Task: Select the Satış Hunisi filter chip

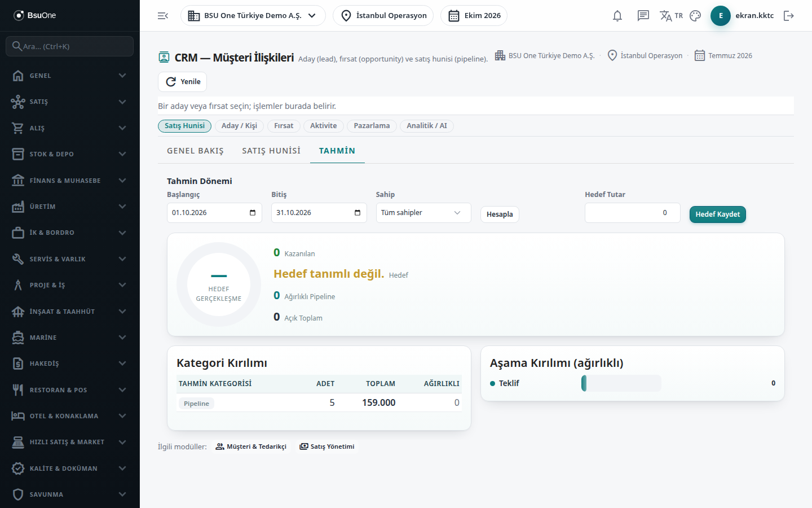Action: tap(185, 126)
